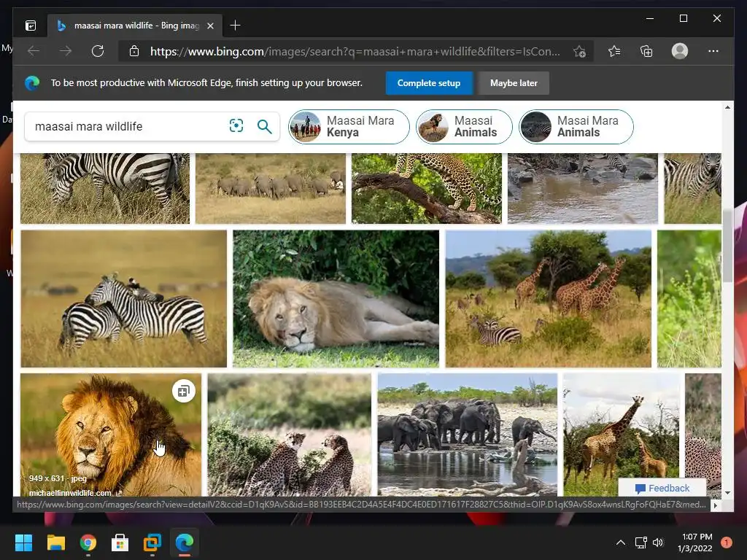Screen dimensions: 747x560
Task: Close the maasai mara wildlife tab
Action: (210, 26)
